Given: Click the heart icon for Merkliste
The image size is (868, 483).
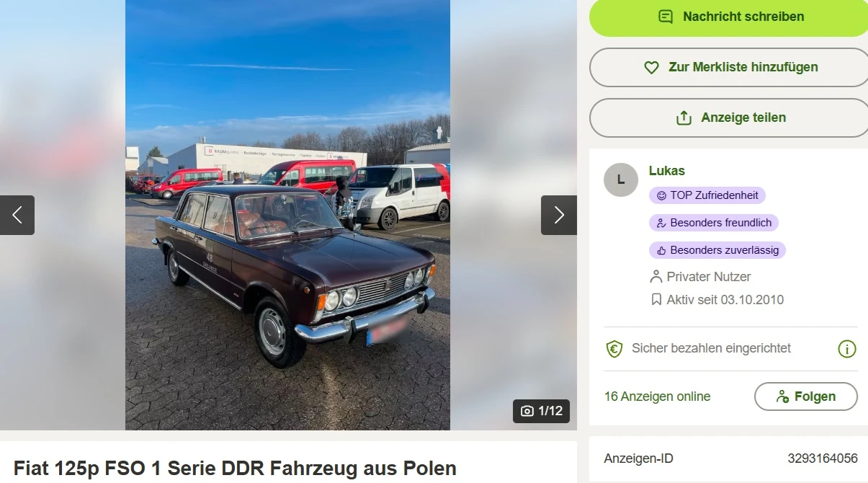Looking at the screenshot, I should 651,67.
